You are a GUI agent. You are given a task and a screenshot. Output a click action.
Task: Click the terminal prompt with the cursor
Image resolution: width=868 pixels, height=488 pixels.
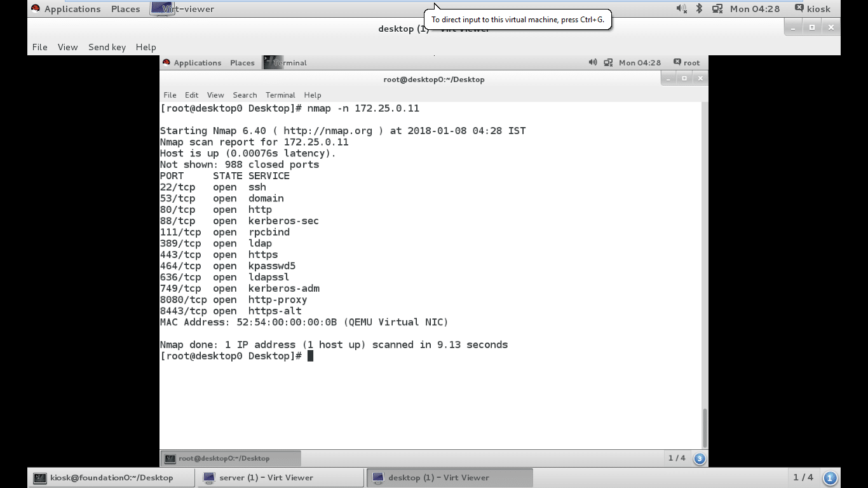coord(236,356)
